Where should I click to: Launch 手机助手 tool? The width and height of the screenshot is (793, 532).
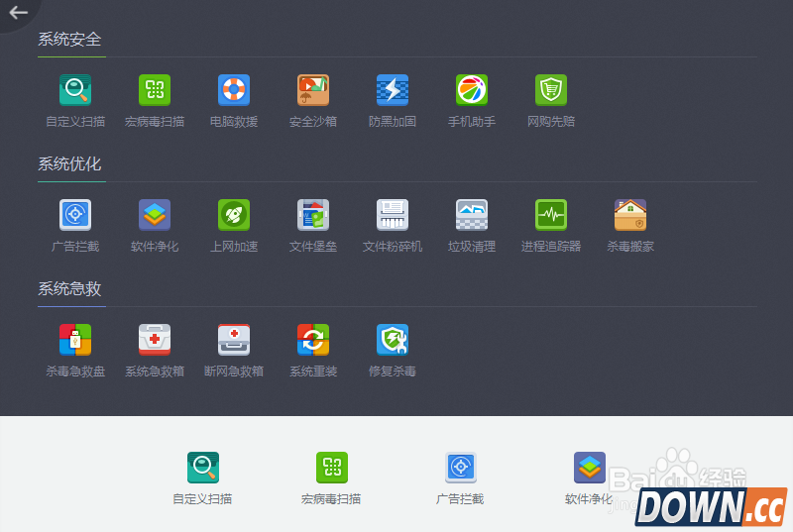[472, 90]
